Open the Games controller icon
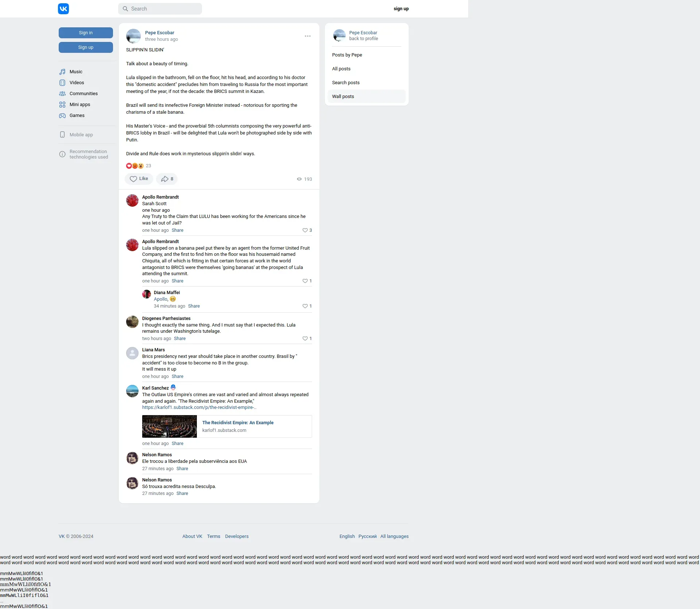The width and height of the screenshot is (700, 609). pyautogui.click(x=62, y=116)
